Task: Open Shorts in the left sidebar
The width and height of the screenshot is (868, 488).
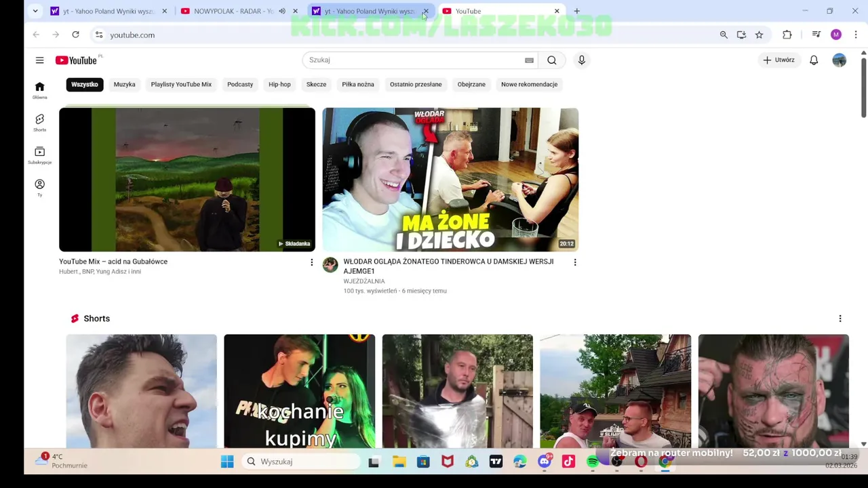Action: click(39, 123)
